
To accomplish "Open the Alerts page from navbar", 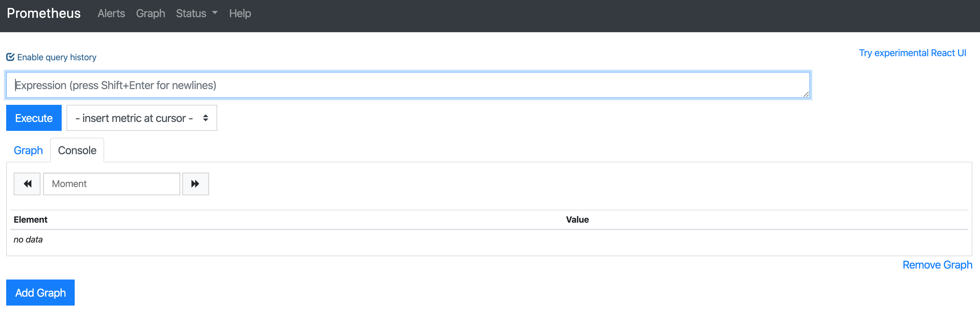I will coord(111,13).
